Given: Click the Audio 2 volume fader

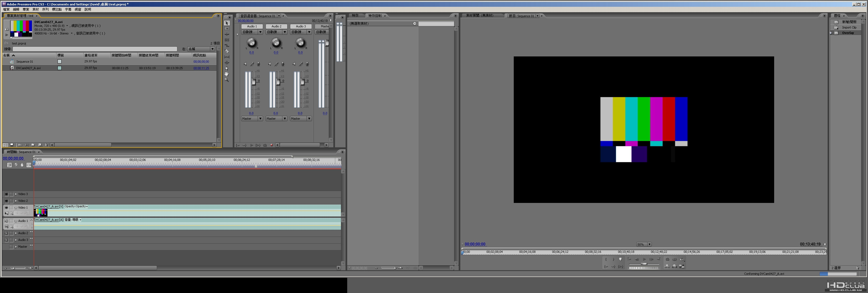Looking at the screenshot, I should coord(278,82).
